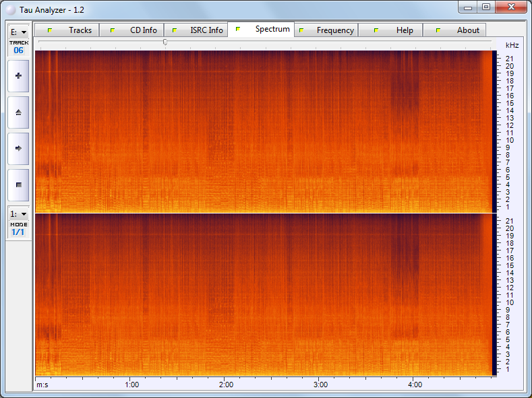Screen dimensions: 532x398
Task: Click the plus button in the left sidebar
Action: 18,75
